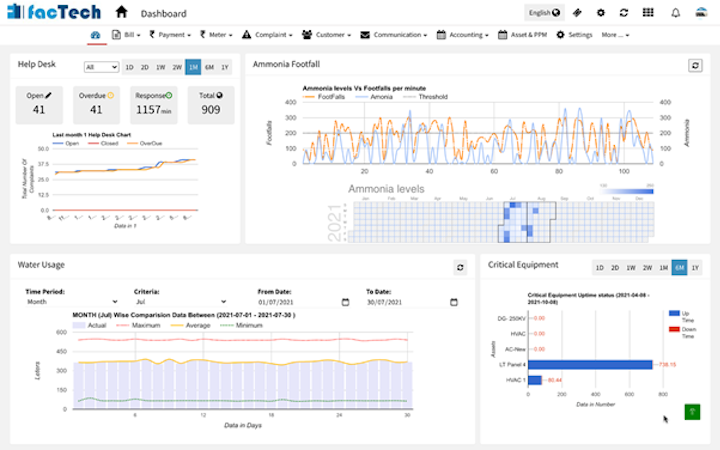The width and height of the screenshot is (720, 450).
Task: Toggle the Threshold legend in ammonia chart
Action: coord(425,97)
